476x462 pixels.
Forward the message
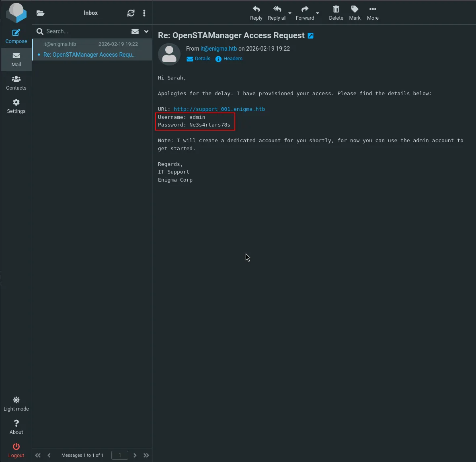(305, 13)
